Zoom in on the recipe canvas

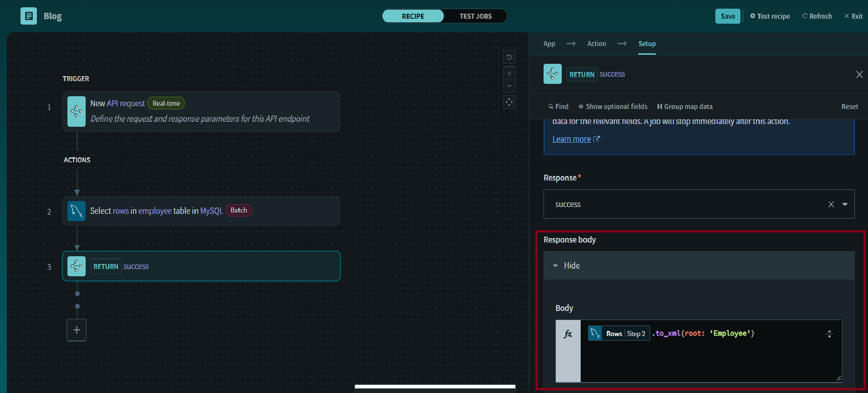click(509, 73)
